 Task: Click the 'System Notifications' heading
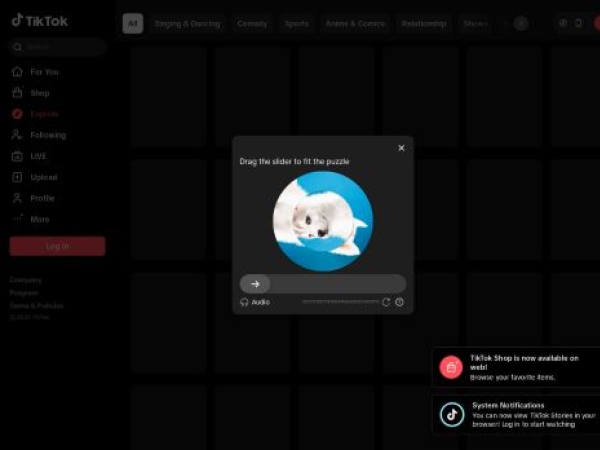tap(508, 405)
